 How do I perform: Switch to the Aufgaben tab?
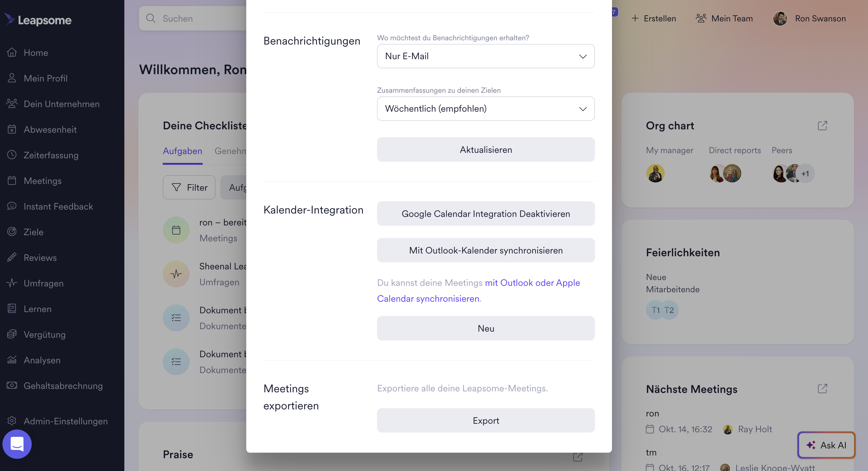(182, 151)
